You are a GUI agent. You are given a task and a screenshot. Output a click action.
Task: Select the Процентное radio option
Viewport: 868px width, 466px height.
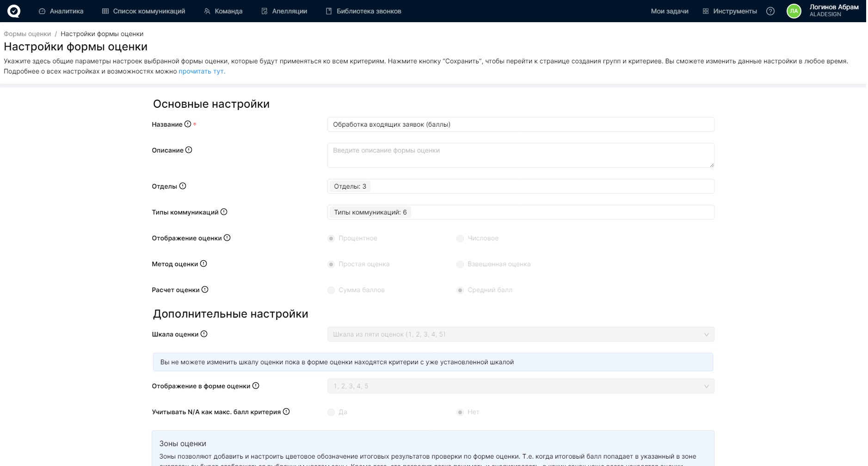point(331,239)
